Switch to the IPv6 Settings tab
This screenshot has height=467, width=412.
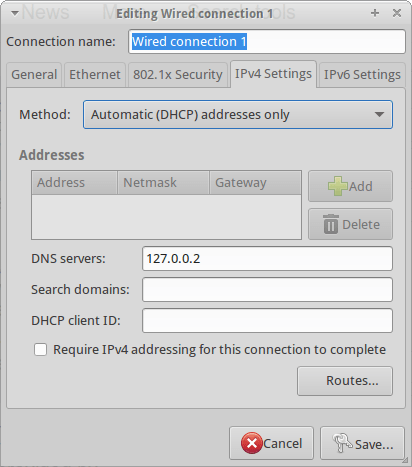[362, 75]
